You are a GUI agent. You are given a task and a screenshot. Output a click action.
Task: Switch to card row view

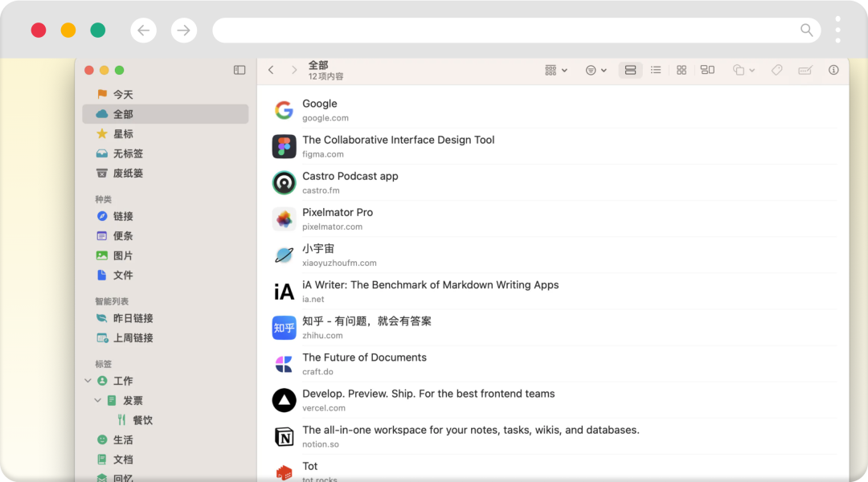pos(630,70)
